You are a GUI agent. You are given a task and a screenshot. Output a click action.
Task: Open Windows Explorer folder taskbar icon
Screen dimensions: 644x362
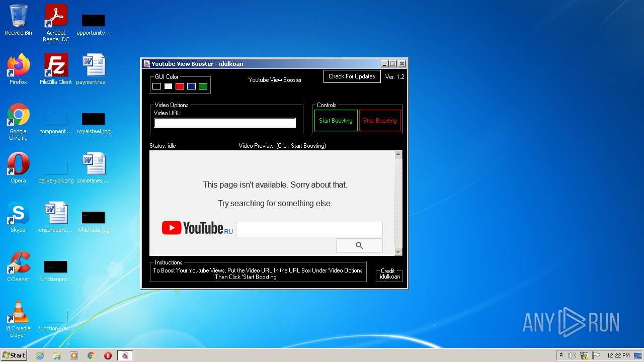pos(57,355)
